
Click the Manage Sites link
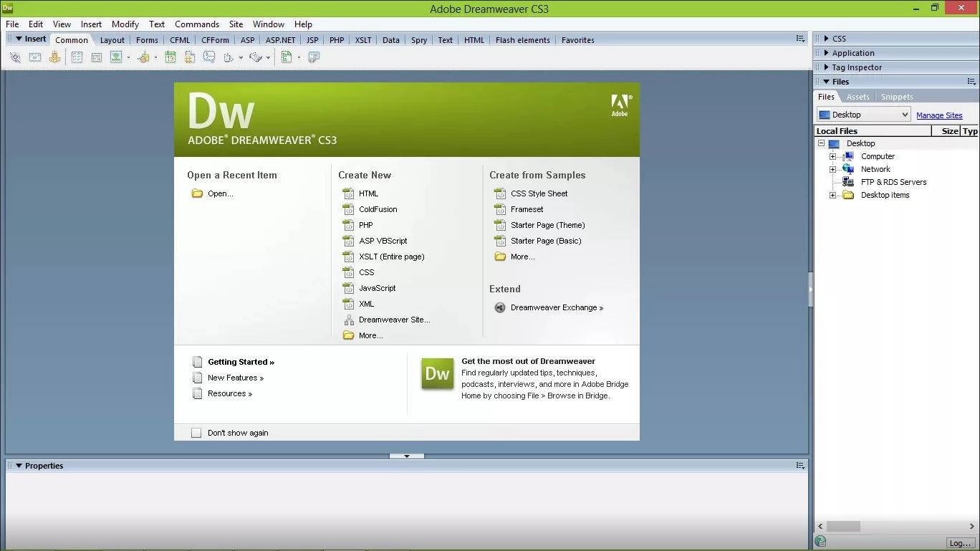point(939,115)
